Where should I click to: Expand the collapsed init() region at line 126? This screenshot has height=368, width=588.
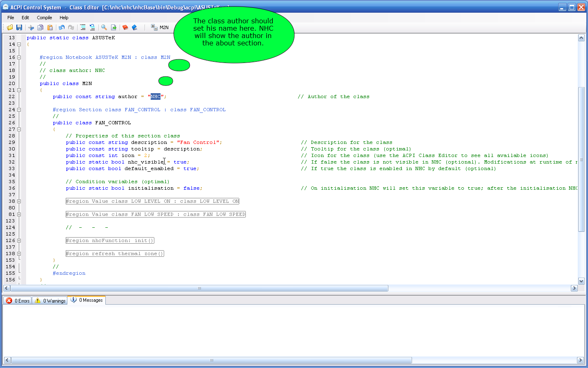click(19, 241)
